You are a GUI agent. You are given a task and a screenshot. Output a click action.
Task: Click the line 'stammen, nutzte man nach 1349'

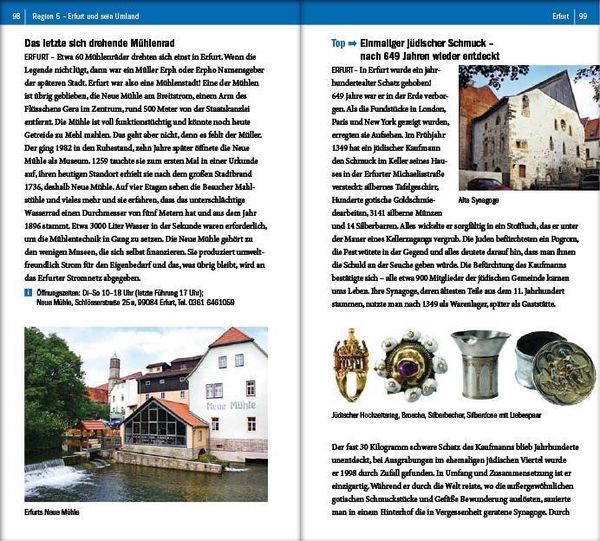443,304
